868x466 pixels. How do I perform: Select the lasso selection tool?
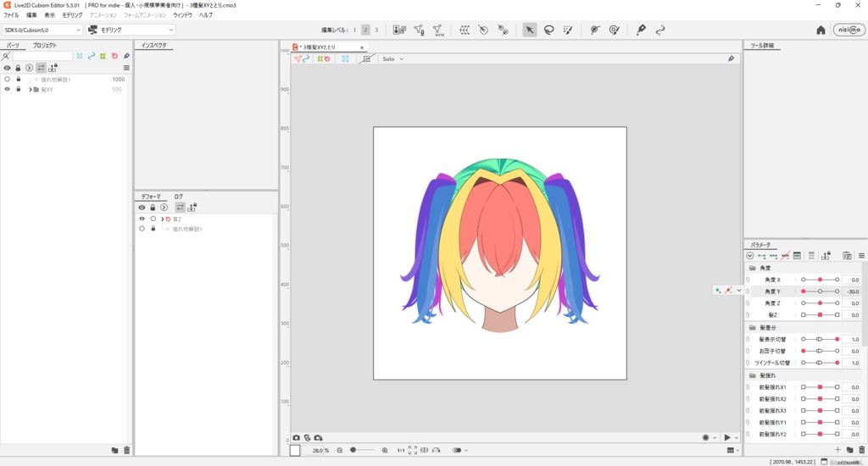click(548, 30)
